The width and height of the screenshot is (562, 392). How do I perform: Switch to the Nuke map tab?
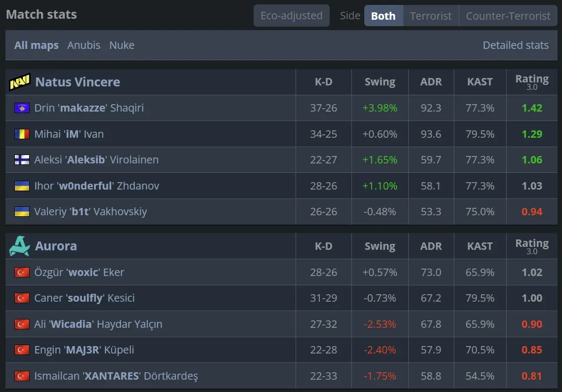(122, 45)
